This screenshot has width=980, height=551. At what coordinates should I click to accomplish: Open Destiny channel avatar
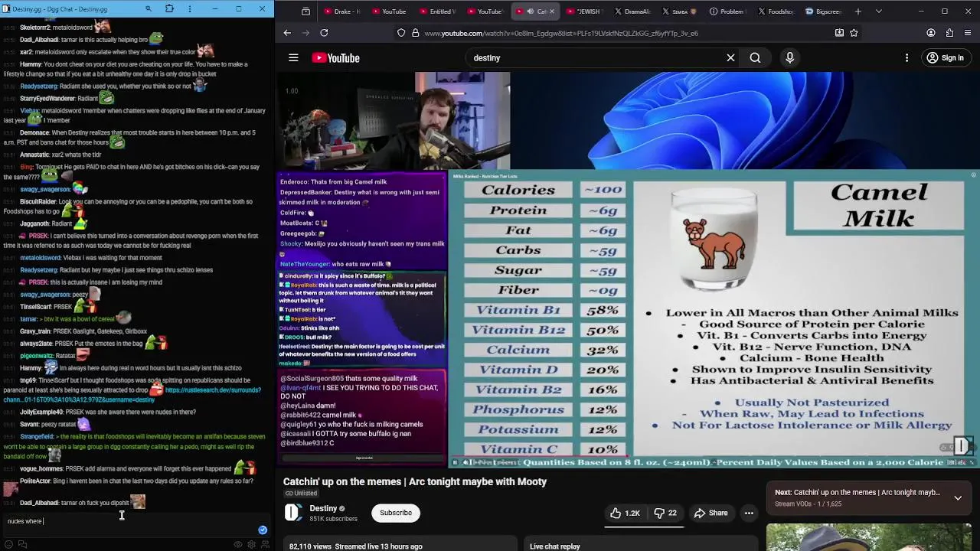pos(293,513)
